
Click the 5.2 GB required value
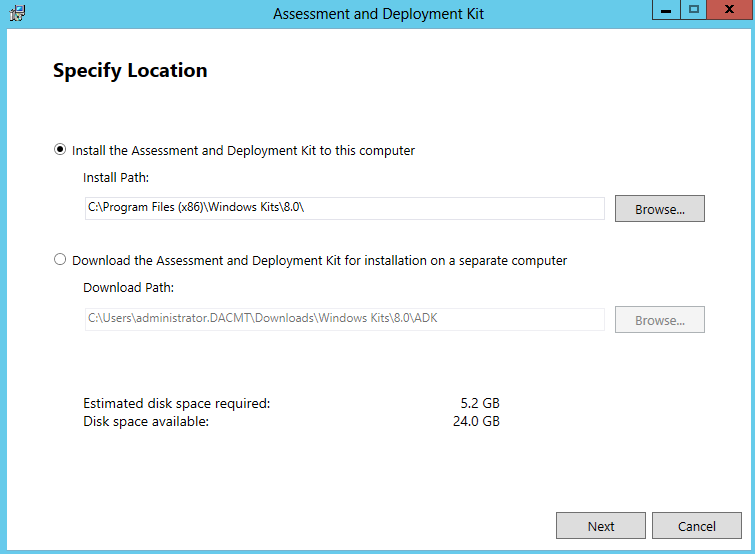[x=480, y=403]
